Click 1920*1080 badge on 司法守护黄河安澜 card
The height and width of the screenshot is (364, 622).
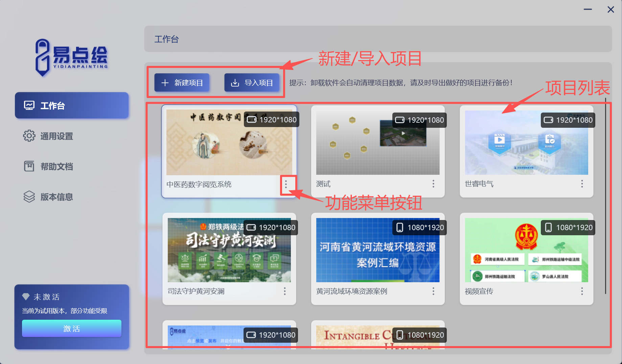click(271, 227)
